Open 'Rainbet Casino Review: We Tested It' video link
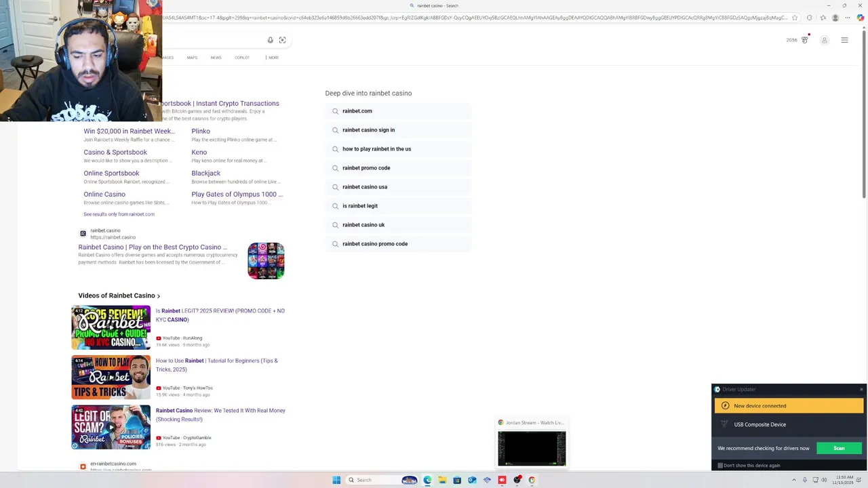This screenshot has width=868, height=488. (220, 415)
